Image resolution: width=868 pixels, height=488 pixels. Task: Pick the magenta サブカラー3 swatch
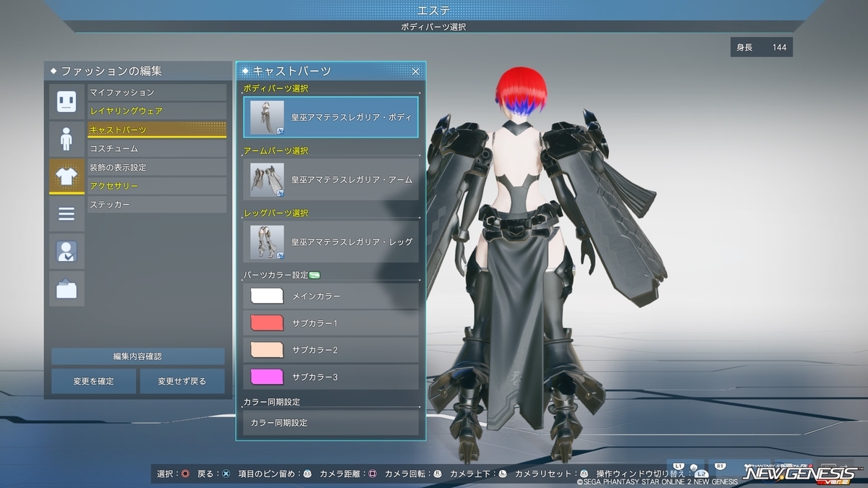tap(267, 377)
